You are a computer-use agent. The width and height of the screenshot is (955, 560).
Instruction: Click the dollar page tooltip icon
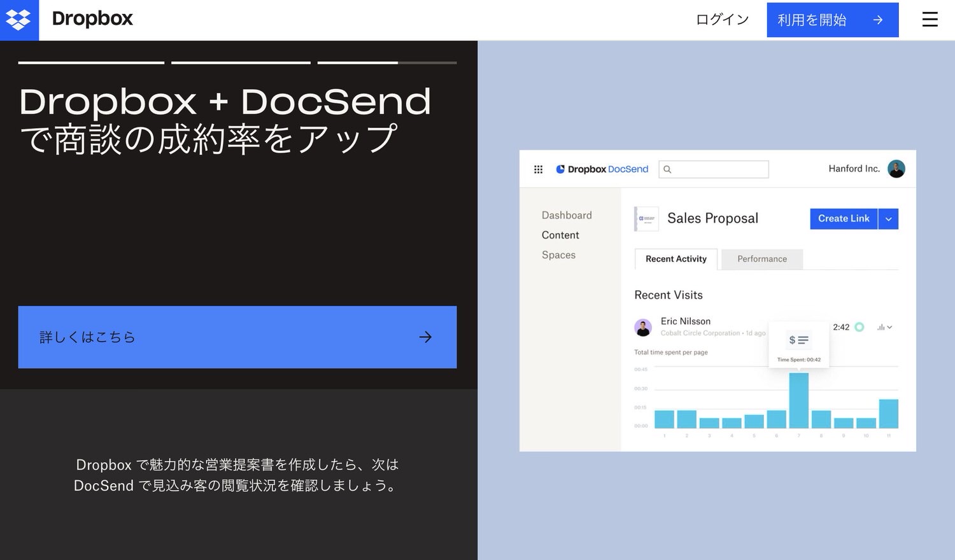[x=798, y=340]
